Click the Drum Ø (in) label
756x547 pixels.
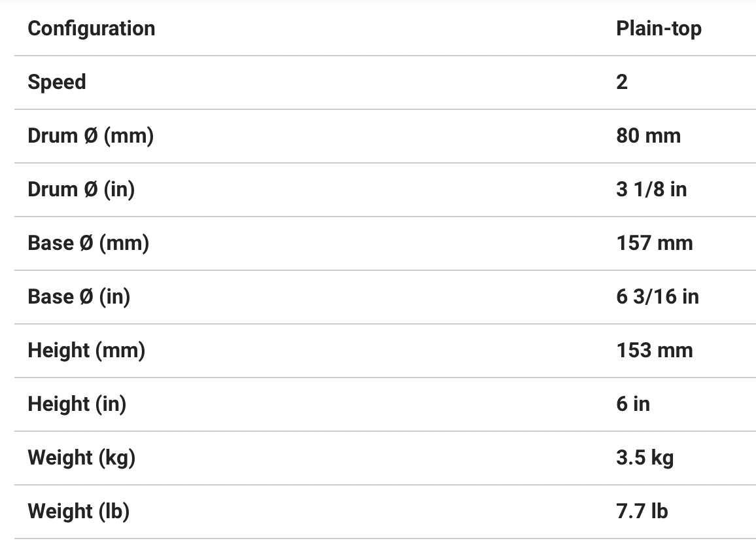[81, 190]
